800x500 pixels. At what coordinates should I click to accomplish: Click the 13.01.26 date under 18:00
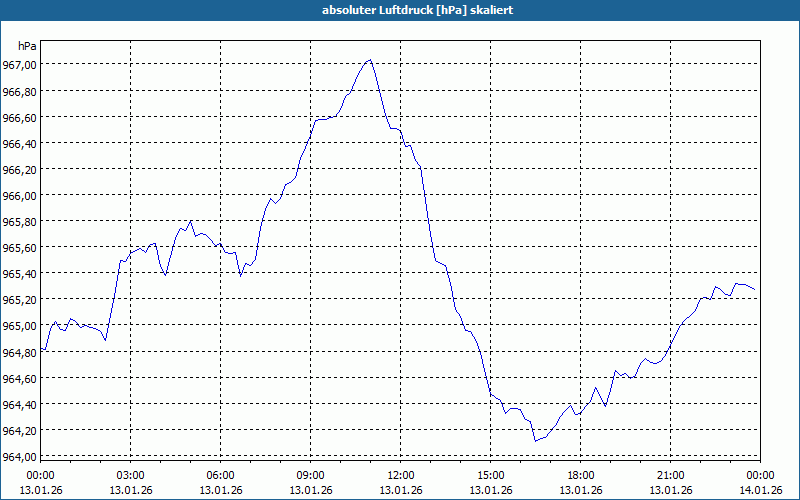[581, 490]
